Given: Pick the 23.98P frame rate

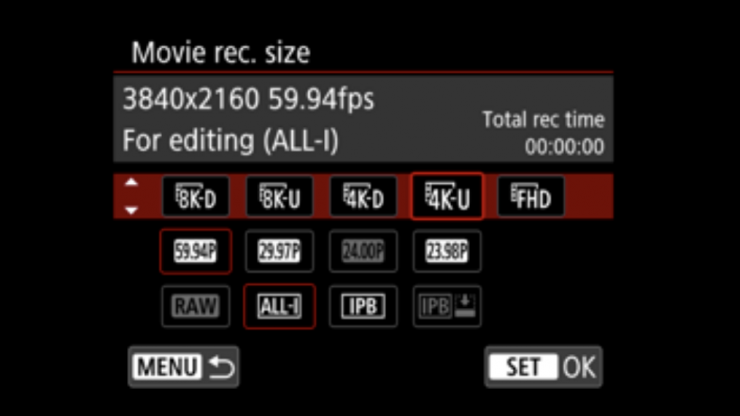Looking at the screenshot, I should pos(447,251).
